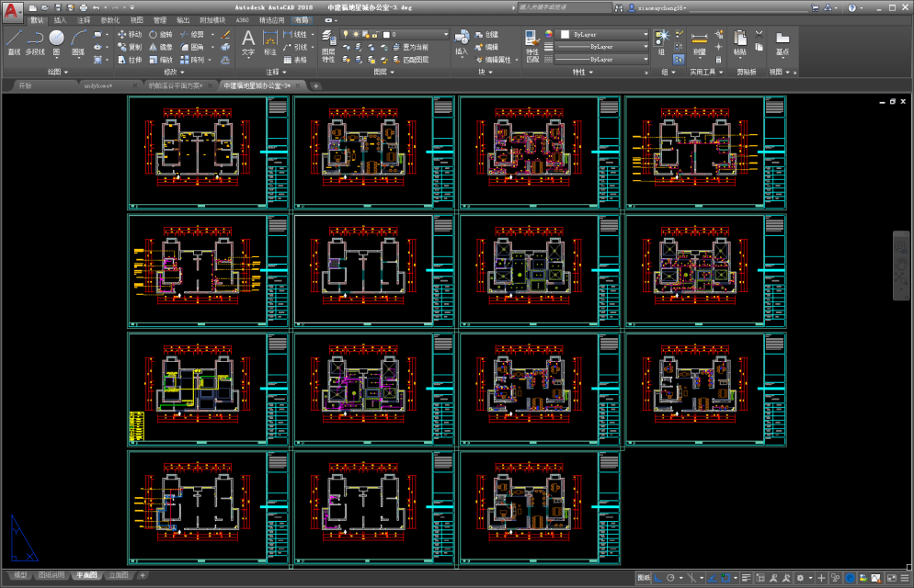The width and height of the screenshot is (914, 588).
Task: Switch to the 模型 layout tab
Action: coord(20,575)
